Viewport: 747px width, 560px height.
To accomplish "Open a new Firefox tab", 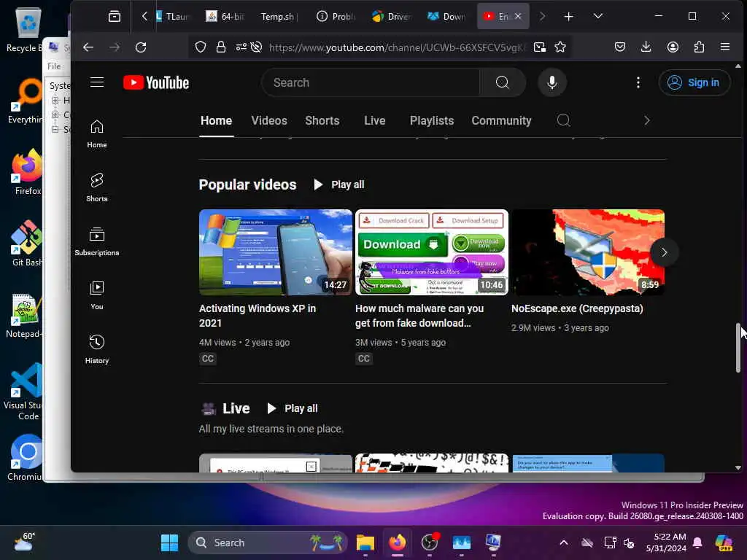I will [568, 17].
